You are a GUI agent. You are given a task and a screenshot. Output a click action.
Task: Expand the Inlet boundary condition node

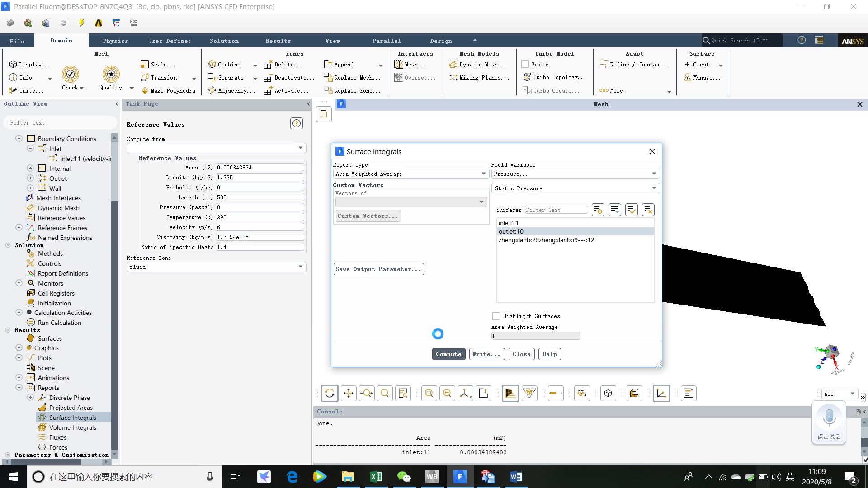pos(30,148)
